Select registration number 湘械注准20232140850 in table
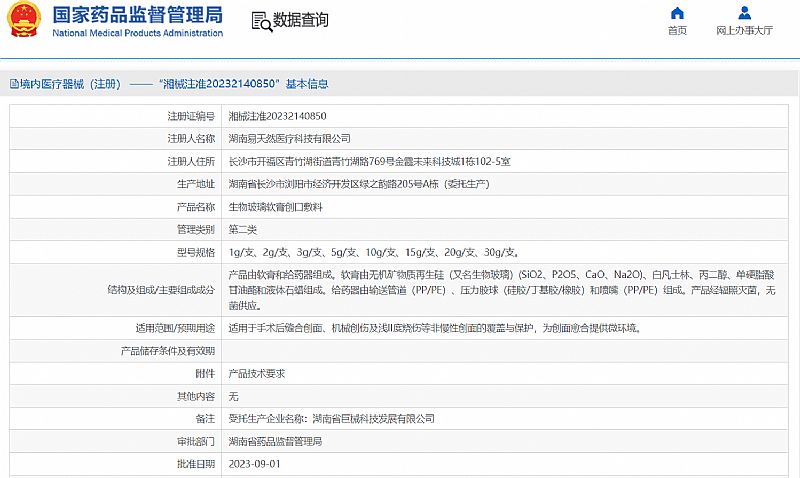800x478 pixels. [x=277, y=116]
